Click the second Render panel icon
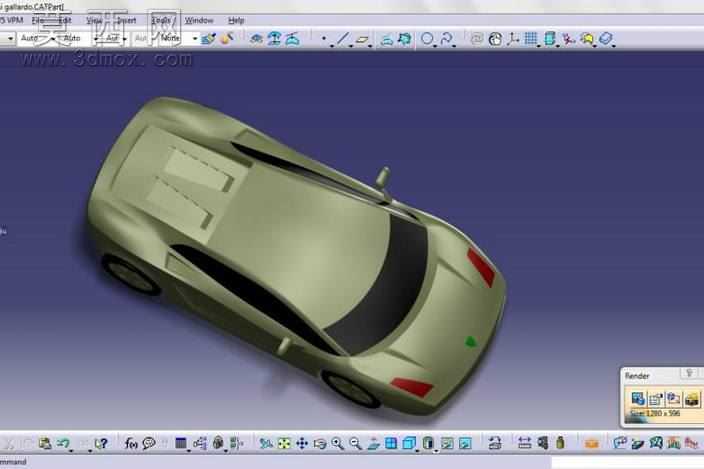704x469 pixels. coord(656,399)
